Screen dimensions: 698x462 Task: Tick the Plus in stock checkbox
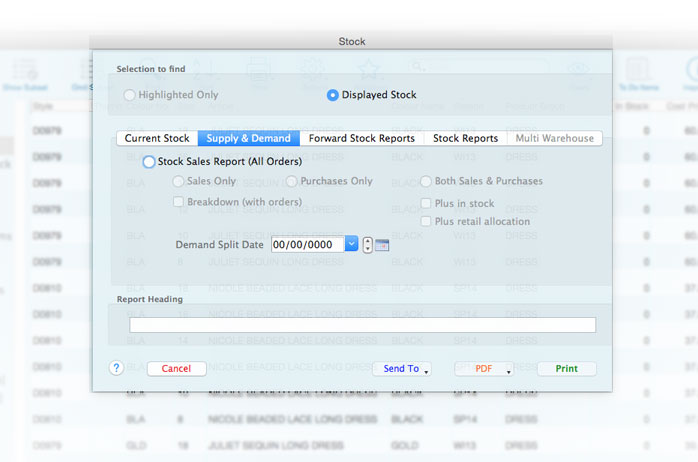click(x=426, y=203)
